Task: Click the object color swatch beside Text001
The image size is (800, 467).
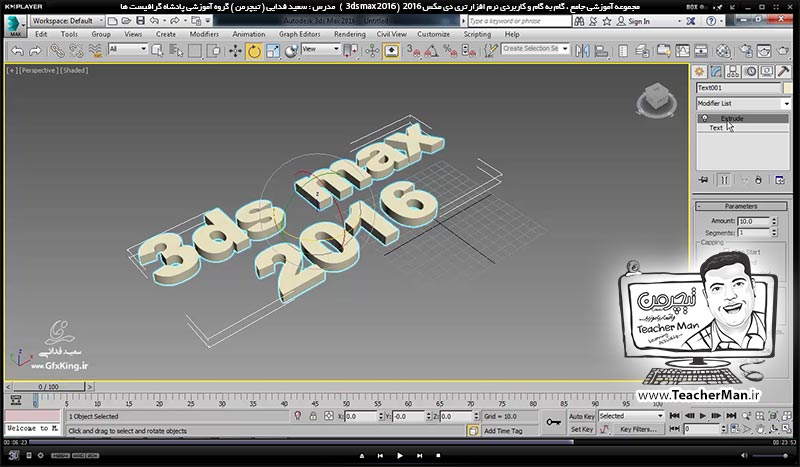Action: click(787, 88)
